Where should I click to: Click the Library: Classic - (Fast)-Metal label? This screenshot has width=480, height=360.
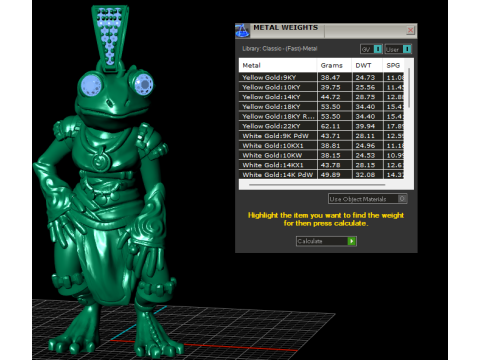point(280,49)
